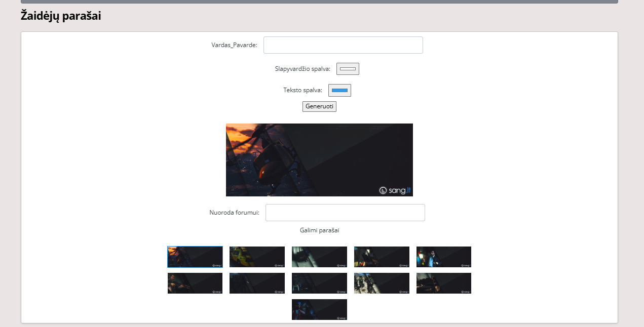Viewport: 644px width, 327px height.
Task: Click the Vardas_Pavarde text input field
Action: pyautogui.click(x=343, y=45)
